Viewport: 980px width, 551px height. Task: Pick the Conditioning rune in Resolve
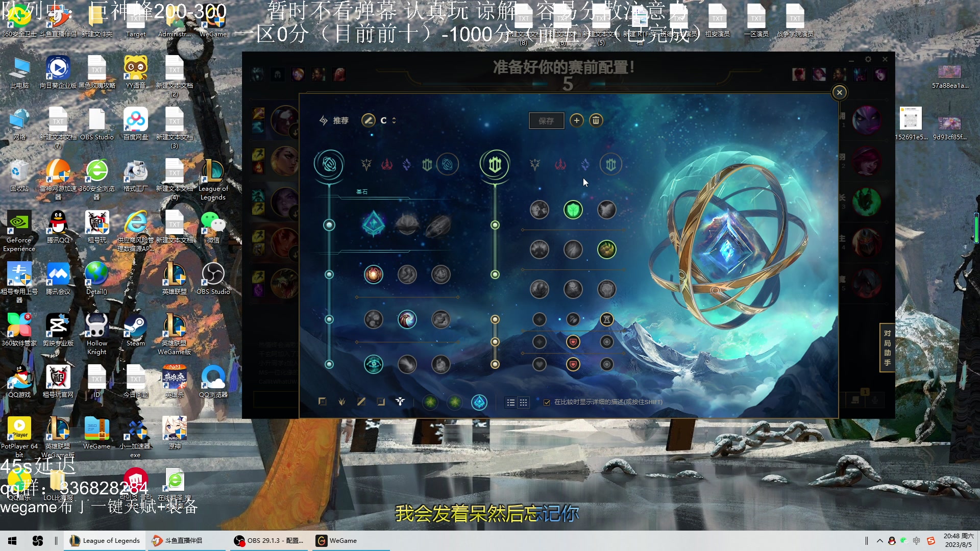[x=539, y=249]
